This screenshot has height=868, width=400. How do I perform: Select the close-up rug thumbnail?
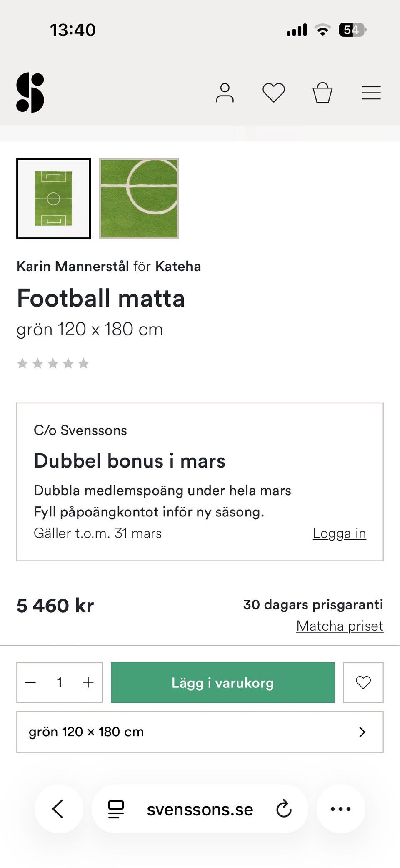(x=139, y=199)
